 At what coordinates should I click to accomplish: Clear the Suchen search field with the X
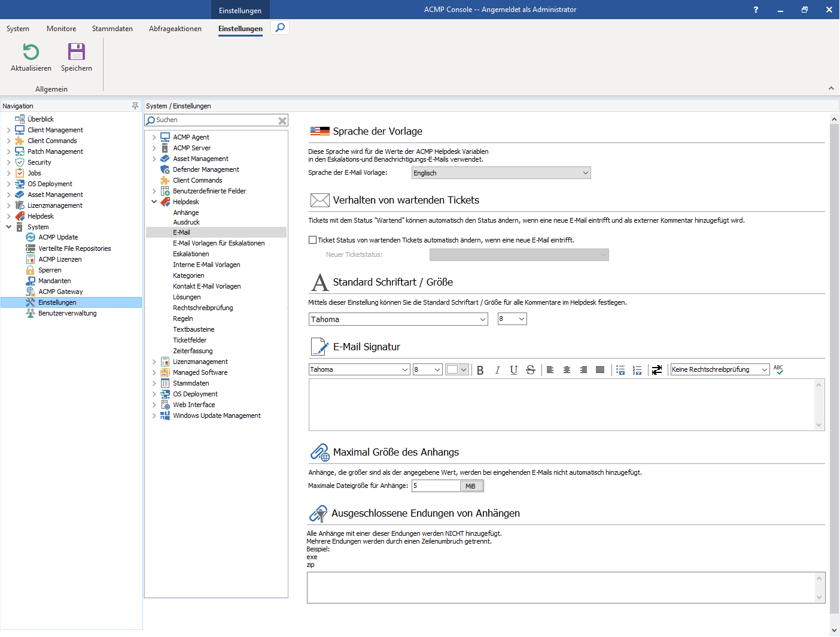pyautogui.click(x=282, y=120)
